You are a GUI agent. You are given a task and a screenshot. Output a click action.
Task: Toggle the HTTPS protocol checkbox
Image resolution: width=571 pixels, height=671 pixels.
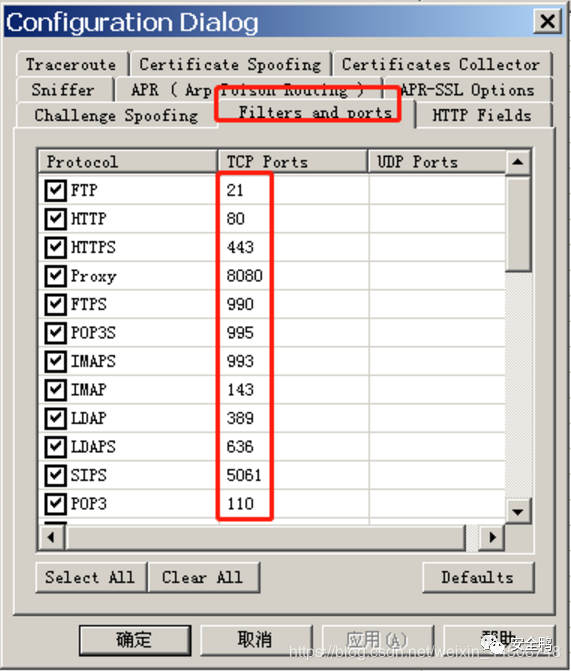56,247
